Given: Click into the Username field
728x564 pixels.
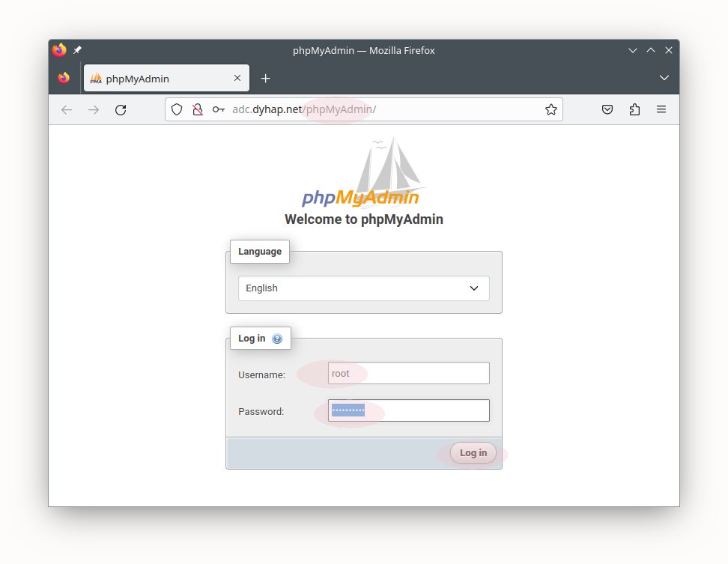Looking at the screenshot, I should point(409,373).
